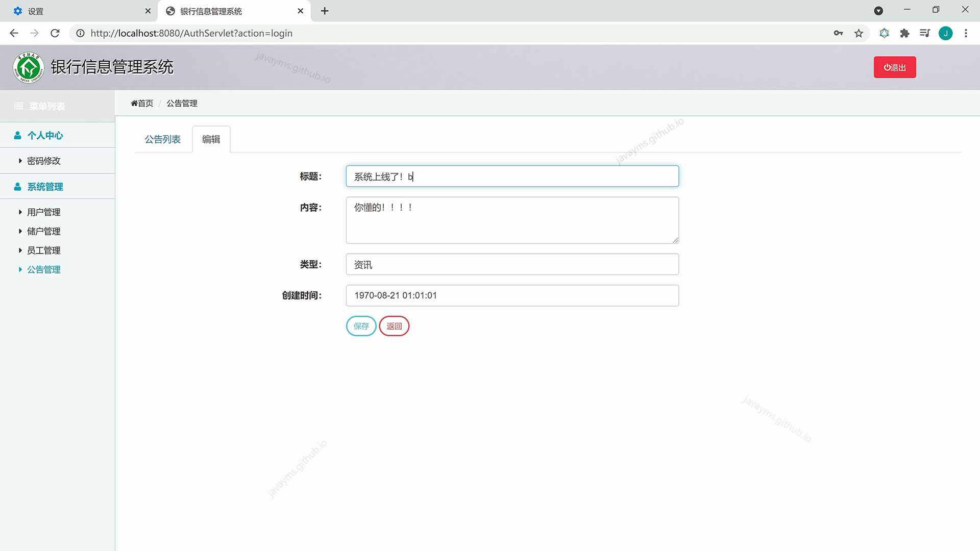
Task: Expand the 系统管理 sidebar section
Action: point(45,187)
